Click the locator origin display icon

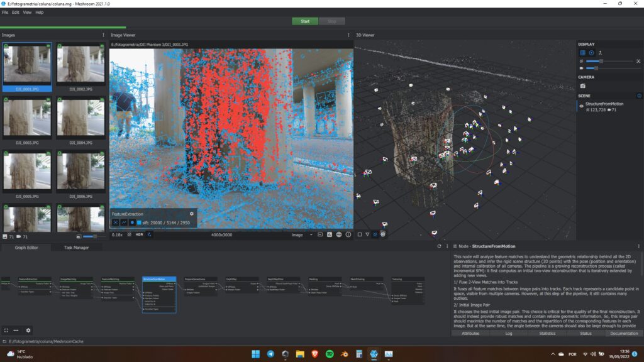coord(601,53)
